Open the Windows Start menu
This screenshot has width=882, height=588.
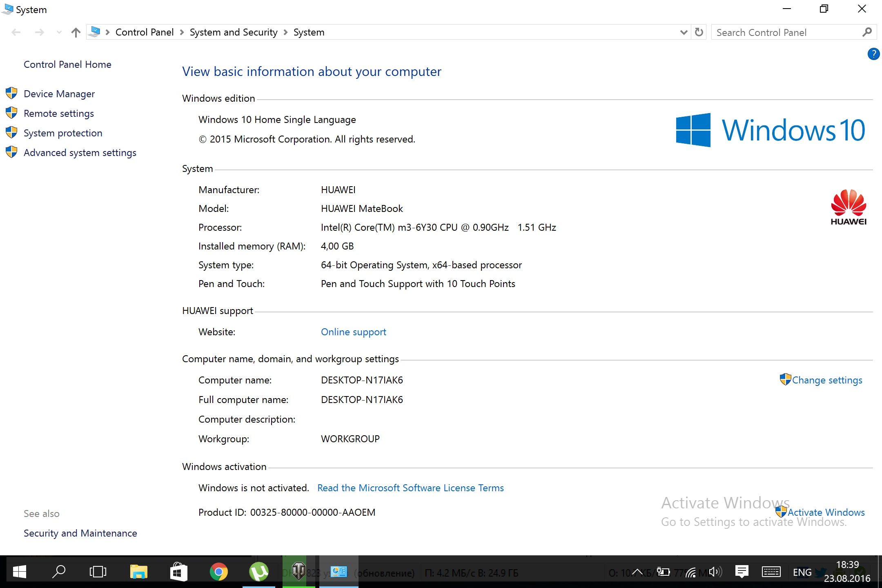19,572
